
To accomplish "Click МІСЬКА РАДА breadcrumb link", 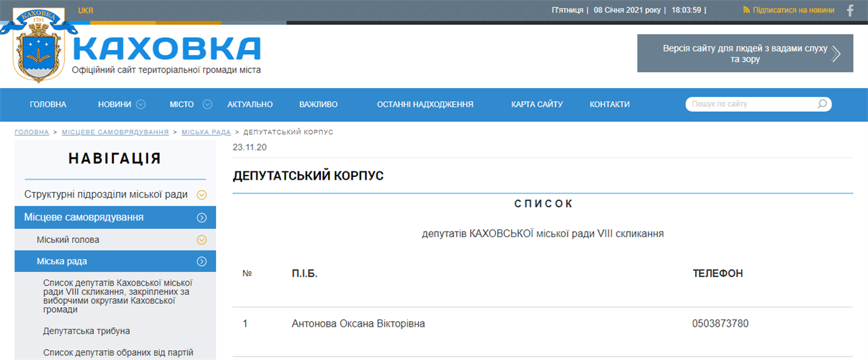I will click(206, 132).
